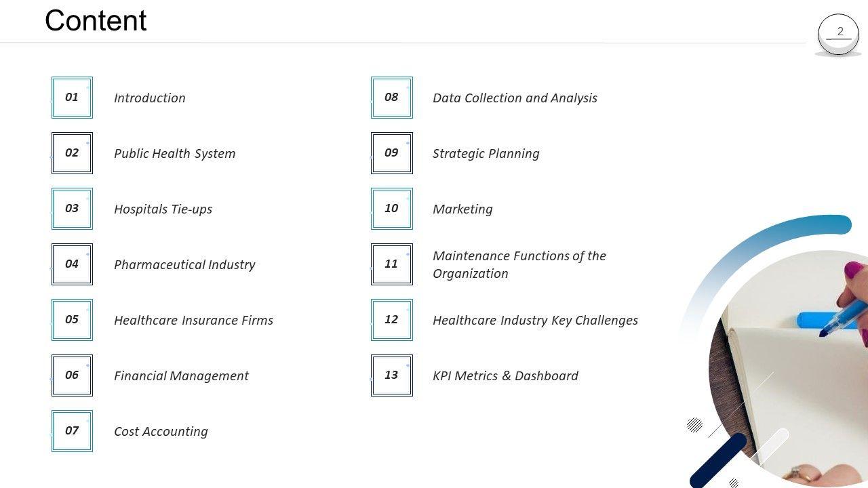The height and width of the screenshot is (488, 868).
Task: Open Data Collection and Analysis
Action: tap(515, 98)
